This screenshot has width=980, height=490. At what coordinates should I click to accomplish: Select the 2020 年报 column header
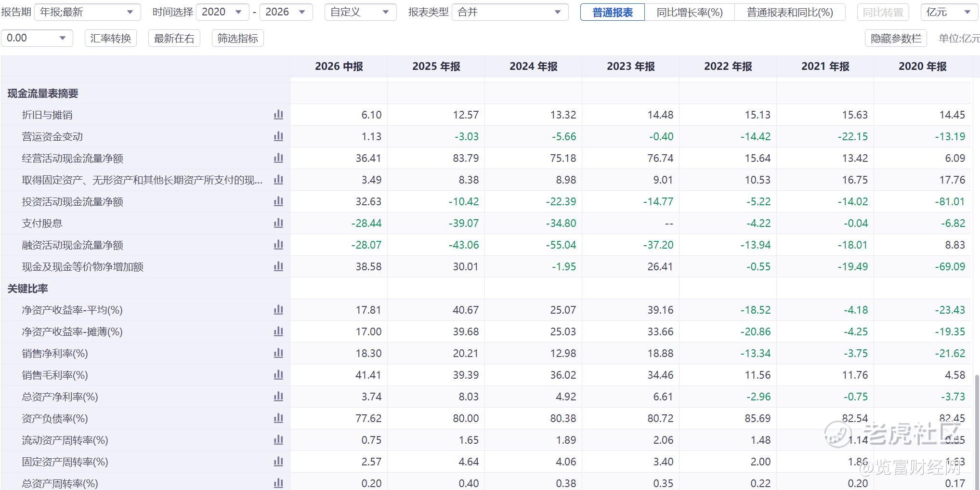click(923, 66)
